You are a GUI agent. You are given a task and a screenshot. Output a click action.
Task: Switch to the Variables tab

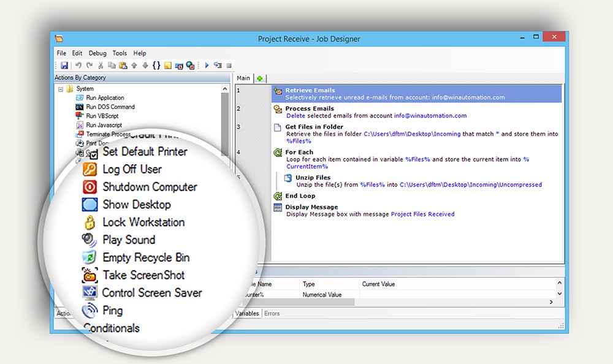(247, 313)
